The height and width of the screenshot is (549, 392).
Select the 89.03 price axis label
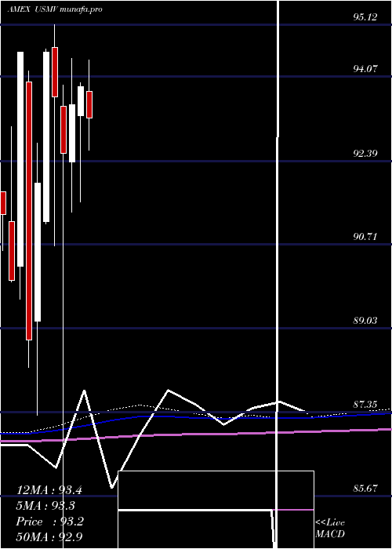point(365,320)
